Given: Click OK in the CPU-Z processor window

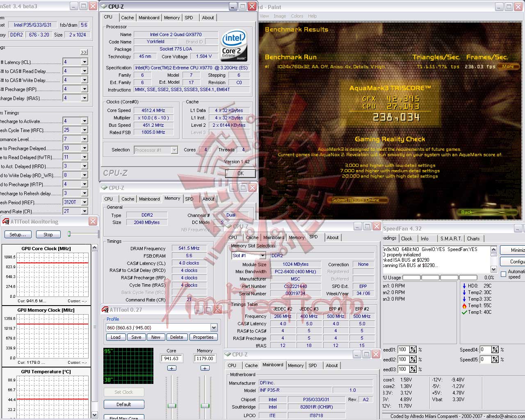Looking at the screenshot, I should [x=240, y=173].
